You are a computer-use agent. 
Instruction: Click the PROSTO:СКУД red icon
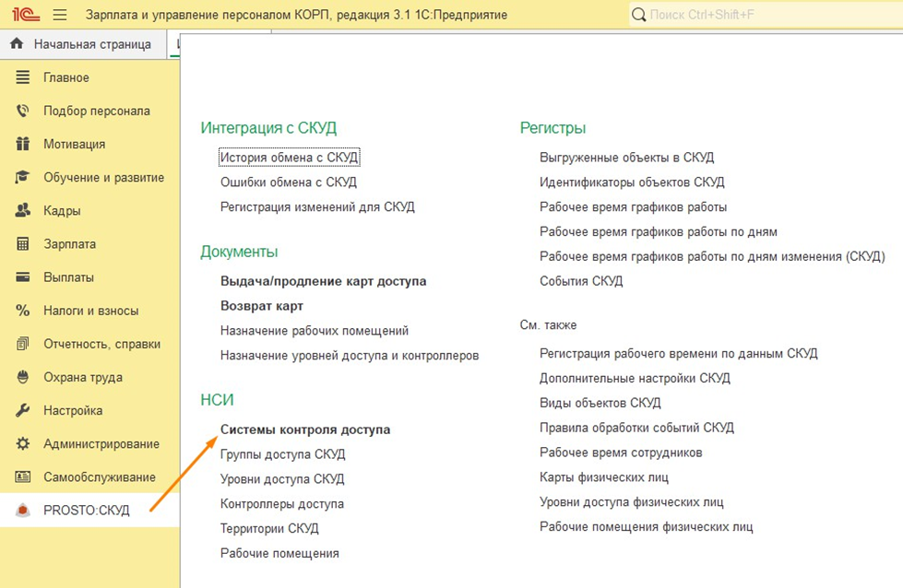tap(22, 511)
